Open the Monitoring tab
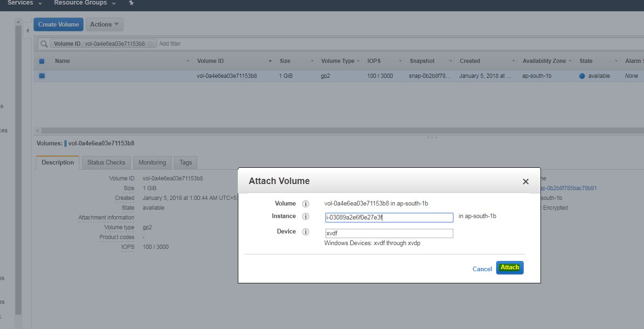644x329 pixels. pos(152,163)
